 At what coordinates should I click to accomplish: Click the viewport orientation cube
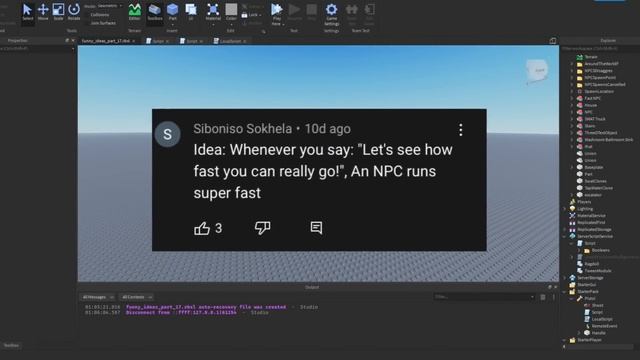click(x=537, y=71)
